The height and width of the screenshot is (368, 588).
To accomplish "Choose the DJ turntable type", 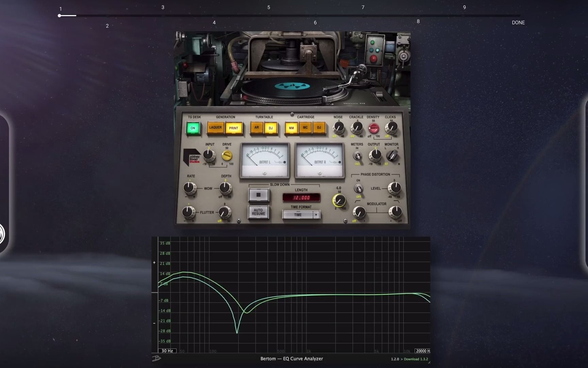I will [271, 128].
